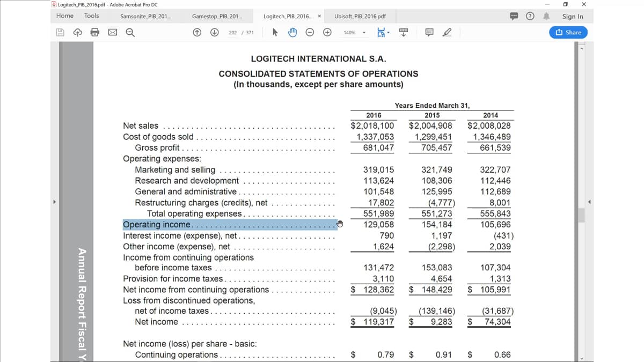Image resolution: width=644 pixels, height=362 pixels.
Task: Expand the right tools pane arrow
Action: [590, 202]
